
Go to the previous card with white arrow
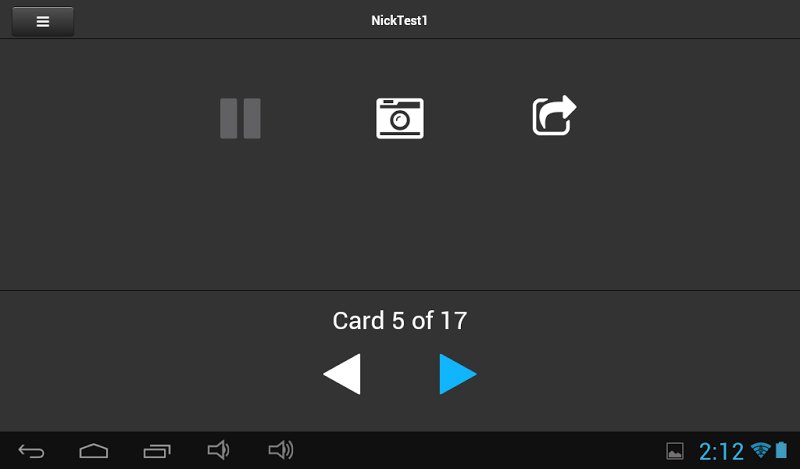click(x=342, y=374)
